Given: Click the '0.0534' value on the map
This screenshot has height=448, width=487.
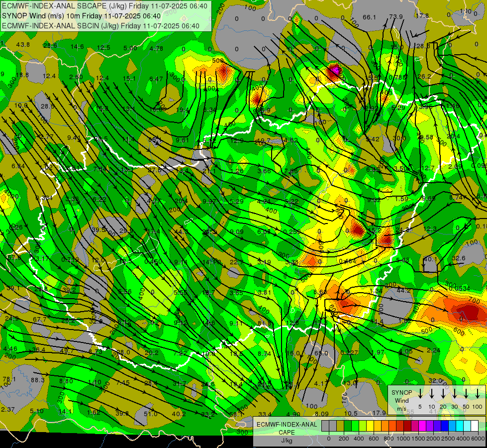Looking at the screenshot, I should point(459,289).
